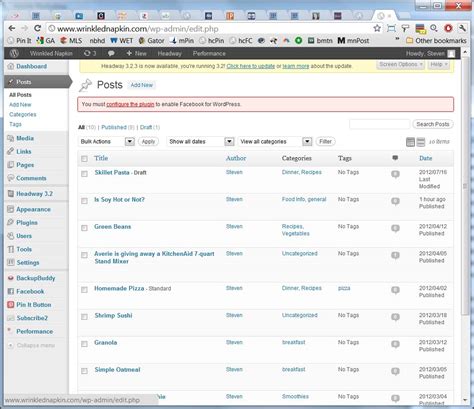Switch to list view mode icon
The width and height of the screenshot is (474, 409).
(410, 142)
